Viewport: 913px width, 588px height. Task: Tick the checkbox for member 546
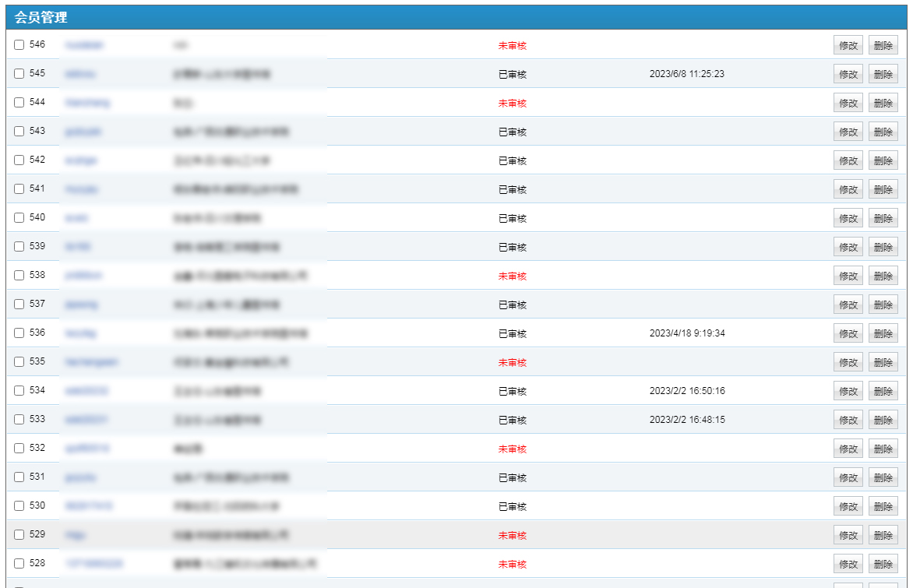(19, 45)
